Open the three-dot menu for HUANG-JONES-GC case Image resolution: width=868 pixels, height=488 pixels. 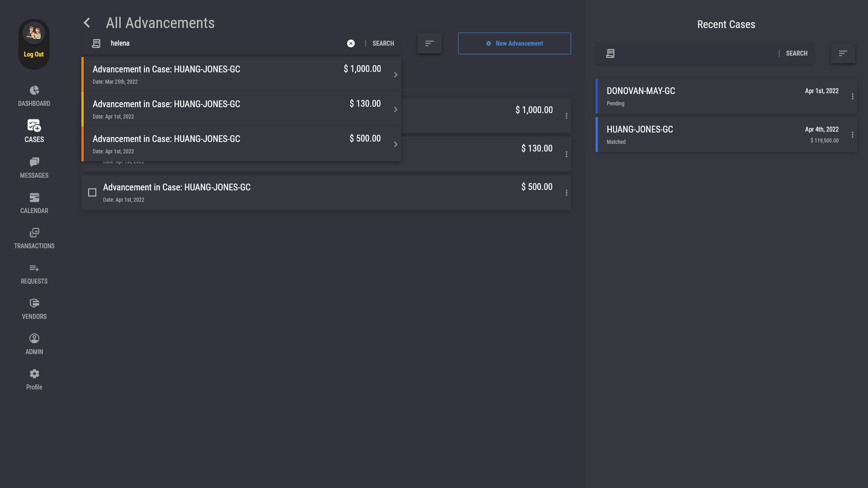pyautogui.click(x=852, y=135)
